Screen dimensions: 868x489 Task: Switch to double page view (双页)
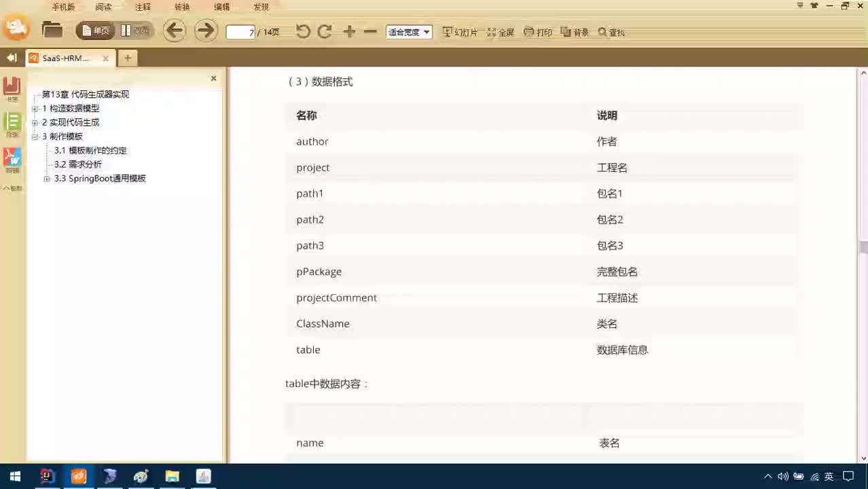135,31
